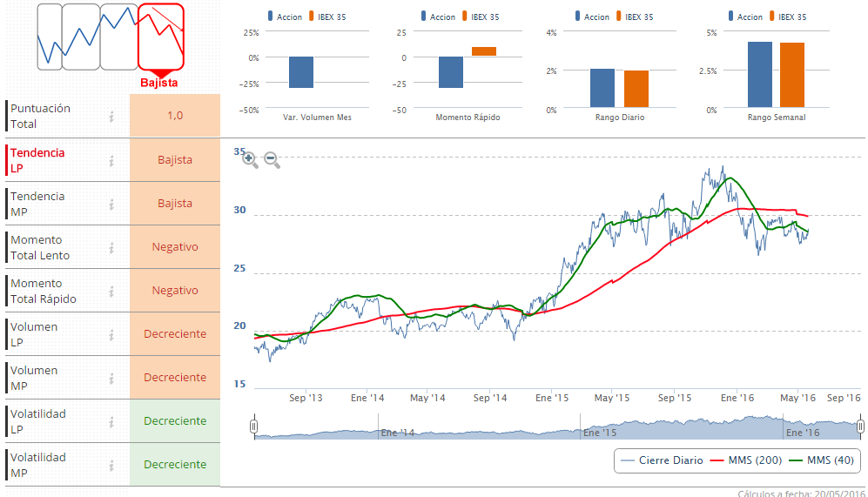Viewport: 868px width, 497px height.
Task: Click info icon beside Volumen LP
Action: (111, 334)
